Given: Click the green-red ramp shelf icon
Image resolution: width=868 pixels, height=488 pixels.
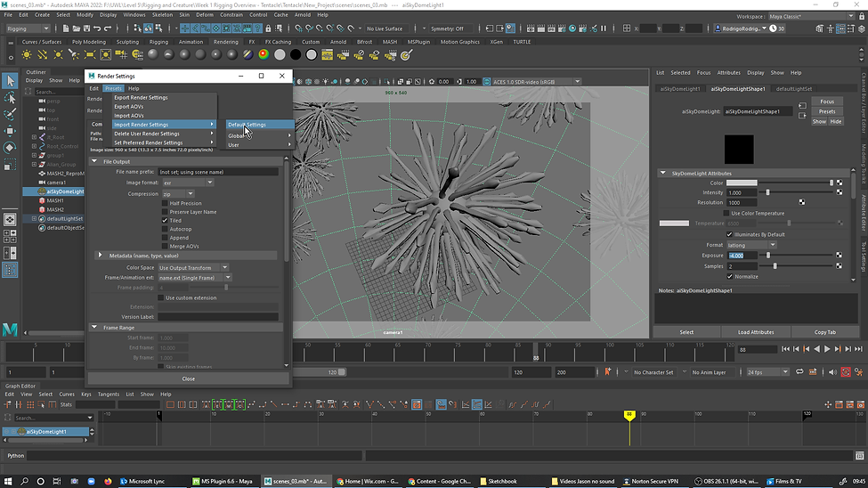Looking at the screenshot, I should pos(264,54).
